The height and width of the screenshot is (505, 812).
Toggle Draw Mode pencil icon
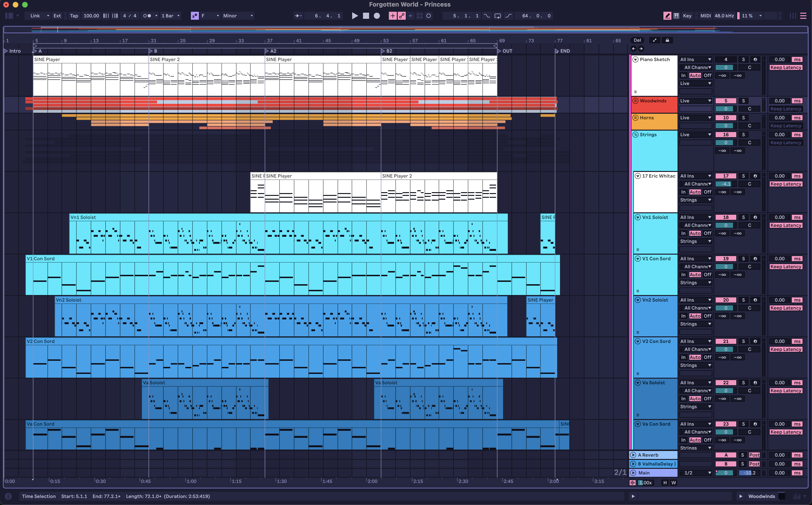point(667,16)
